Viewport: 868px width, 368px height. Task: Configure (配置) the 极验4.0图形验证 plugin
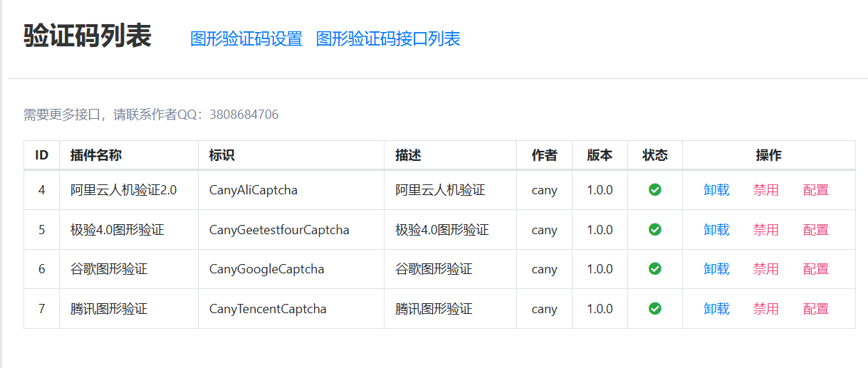point(816,230)
